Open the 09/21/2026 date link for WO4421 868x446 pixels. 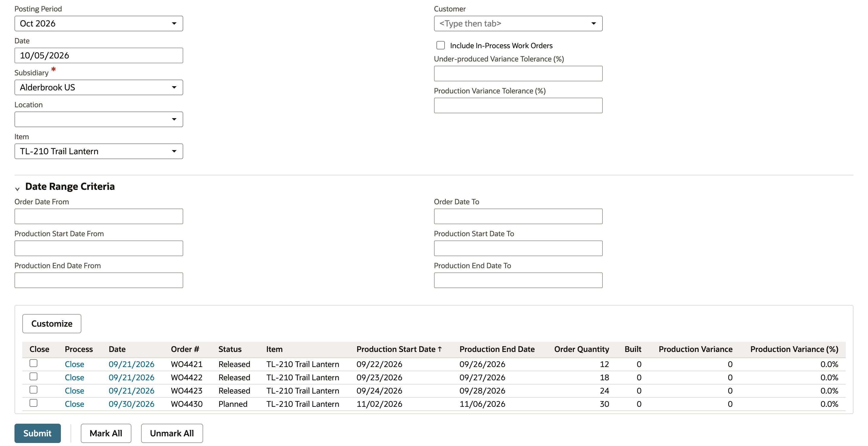tap(131, 364)
